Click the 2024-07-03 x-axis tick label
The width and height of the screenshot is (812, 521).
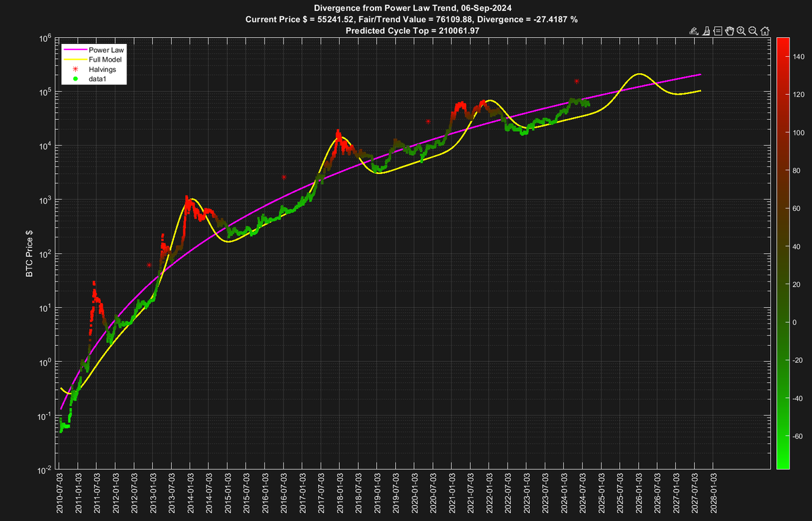(583, 495)
